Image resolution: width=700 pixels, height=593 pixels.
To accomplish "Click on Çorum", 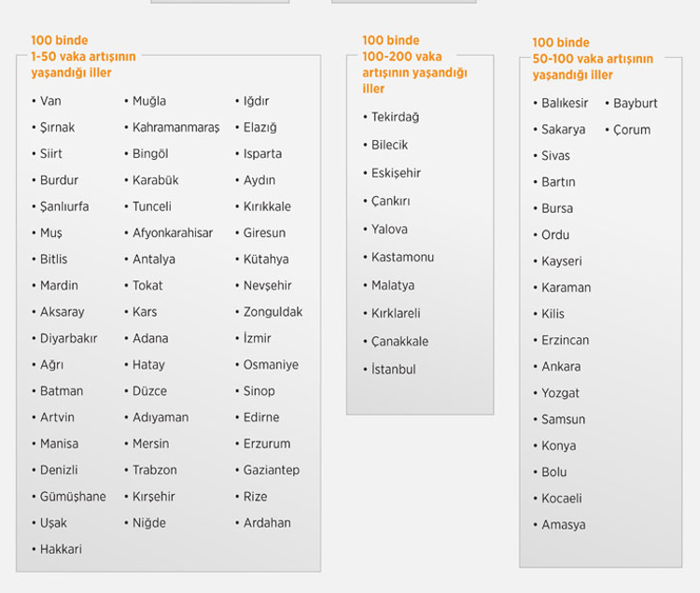I will (x=632, y=129).
